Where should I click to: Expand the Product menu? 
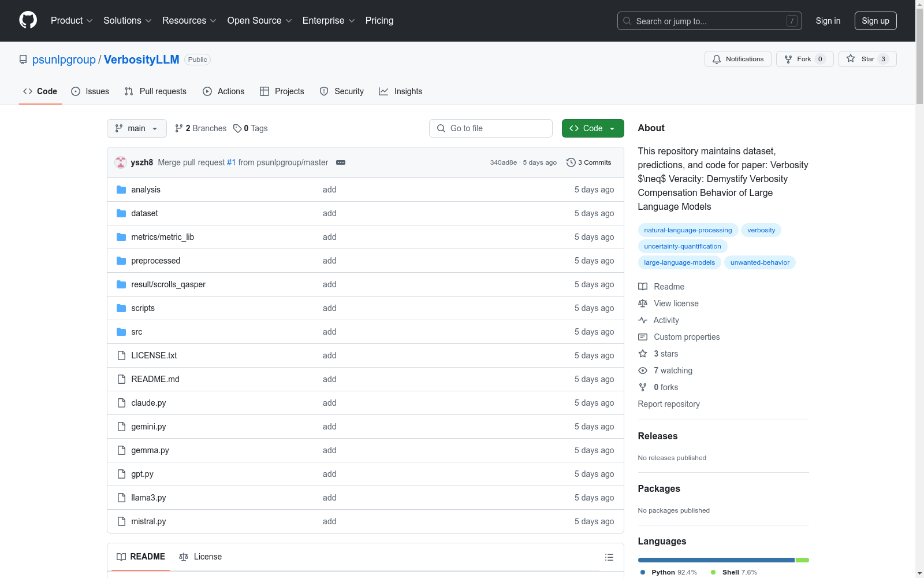pyautogui.click(x=72, y=20)
